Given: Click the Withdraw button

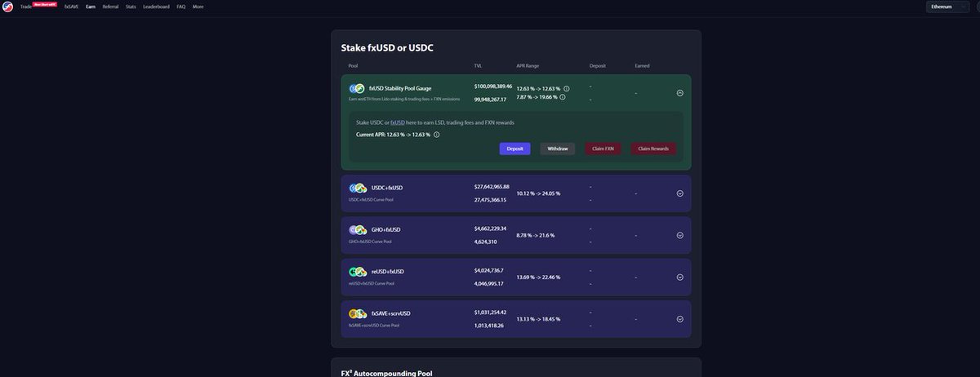Looking at the screenshot, I should (x=558, y=149).
